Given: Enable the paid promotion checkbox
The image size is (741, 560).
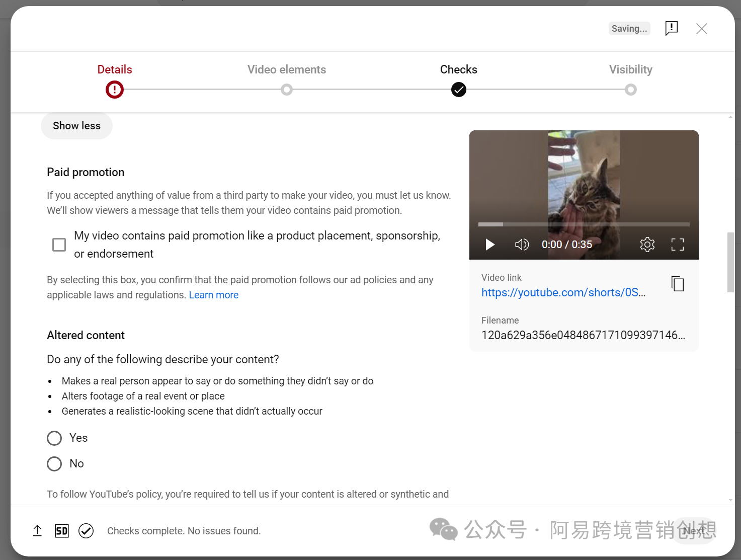Looking at the screenshot, I should pyautogui.click(x=59, y=245).
